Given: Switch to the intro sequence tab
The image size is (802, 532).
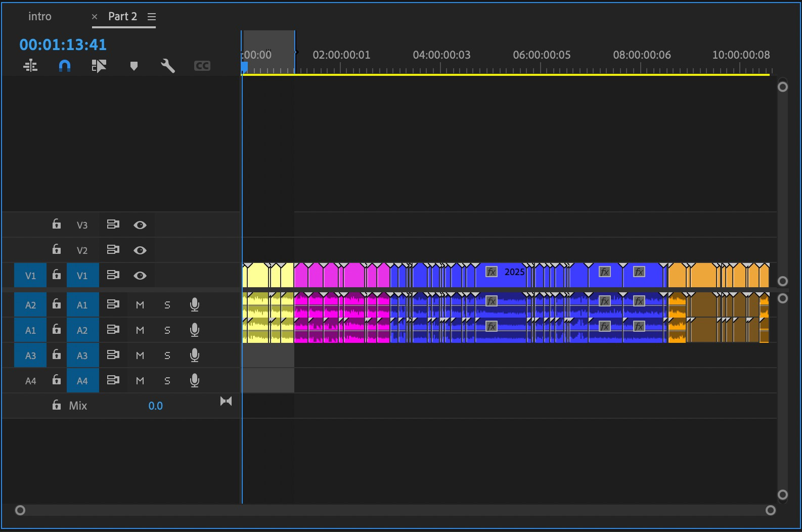Looking at the screenshot, I should point(40,16).
